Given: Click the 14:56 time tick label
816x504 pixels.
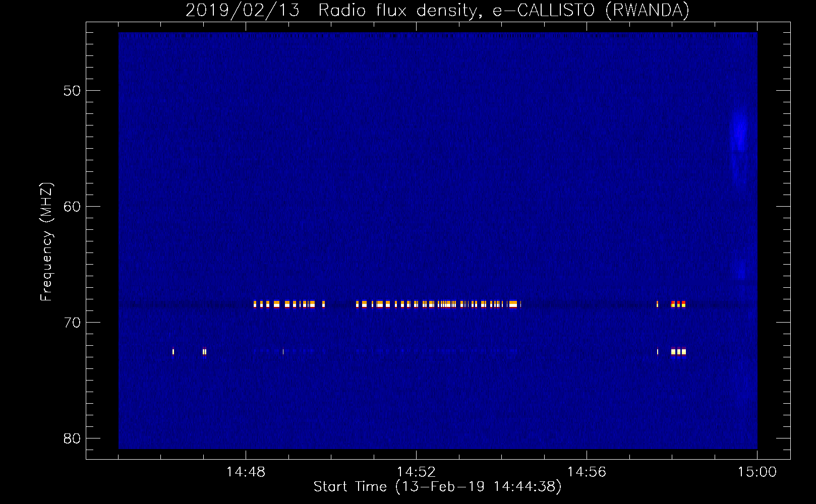Looking at the screenshot, I should coord(587,472).
